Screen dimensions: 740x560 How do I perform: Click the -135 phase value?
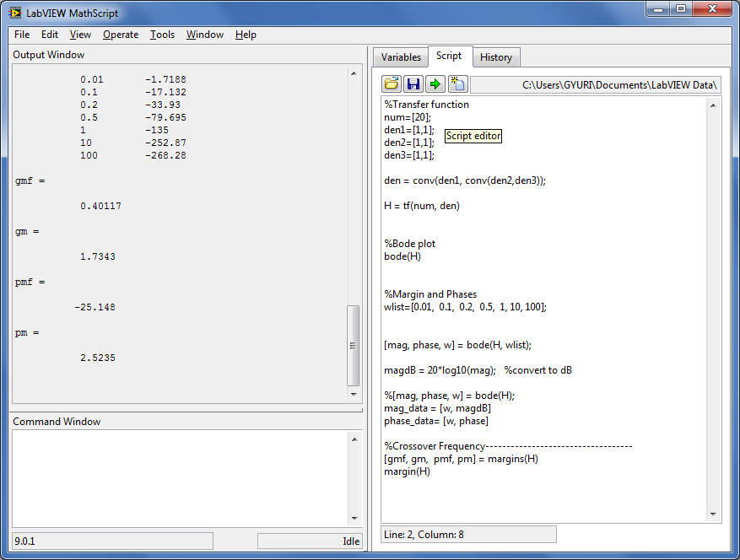157,130
